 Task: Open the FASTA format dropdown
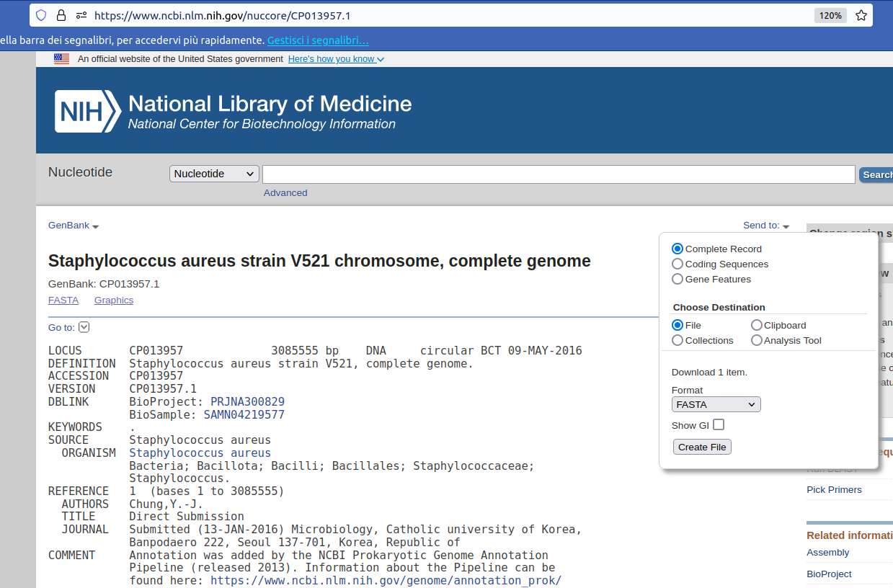click(716, 405)
